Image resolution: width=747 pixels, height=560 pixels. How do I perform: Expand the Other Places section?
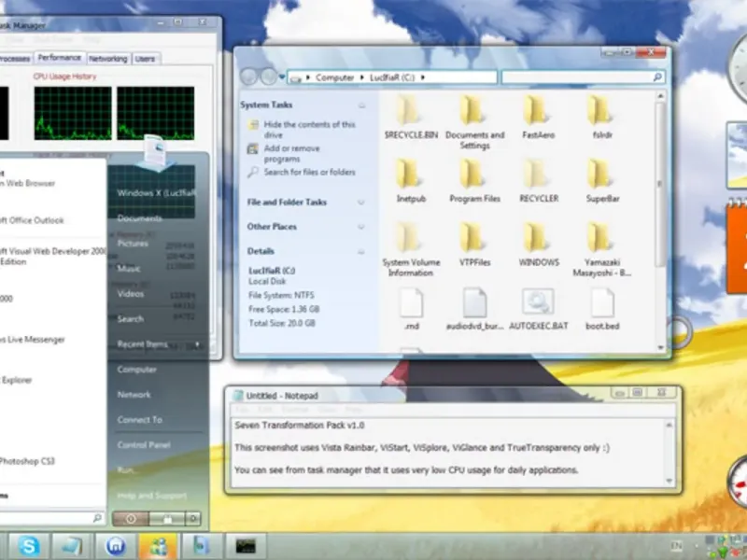[361, 227]
